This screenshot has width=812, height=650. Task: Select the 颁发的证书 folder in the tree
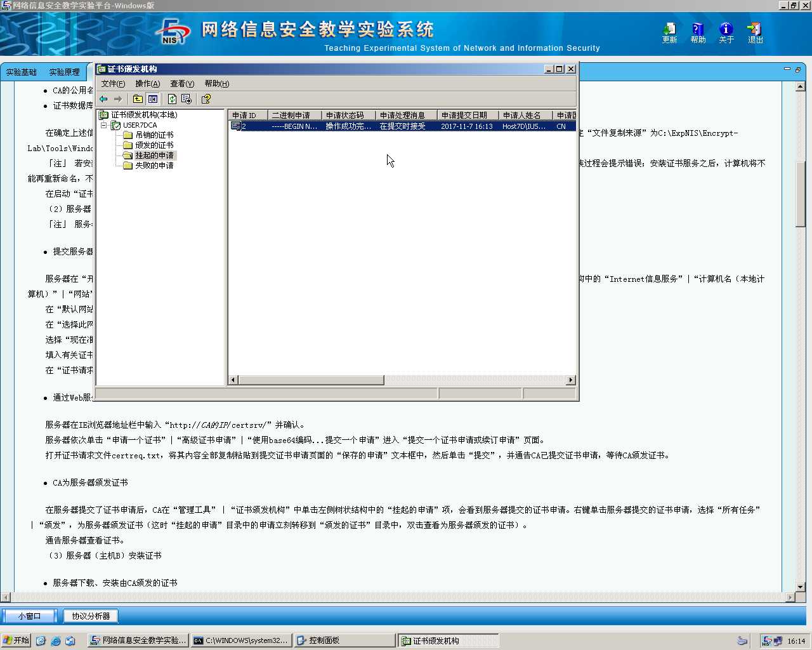point(154,145)
